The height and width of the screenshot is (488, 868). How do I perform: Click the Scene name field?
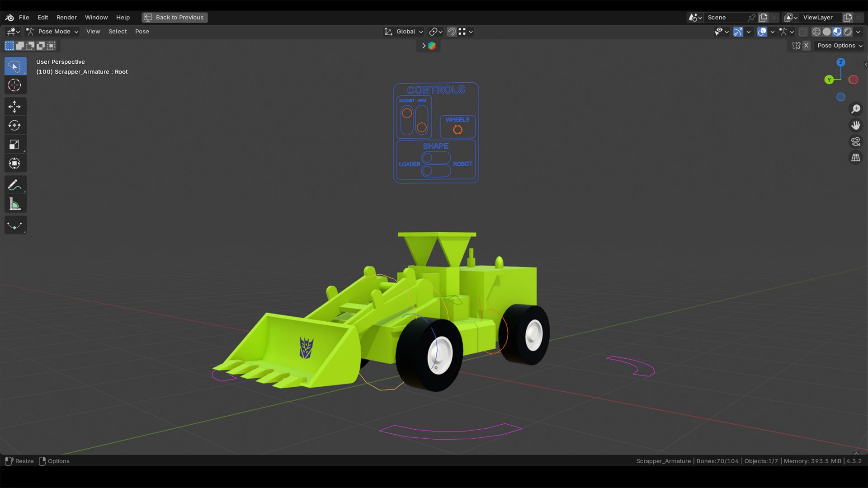726,18
